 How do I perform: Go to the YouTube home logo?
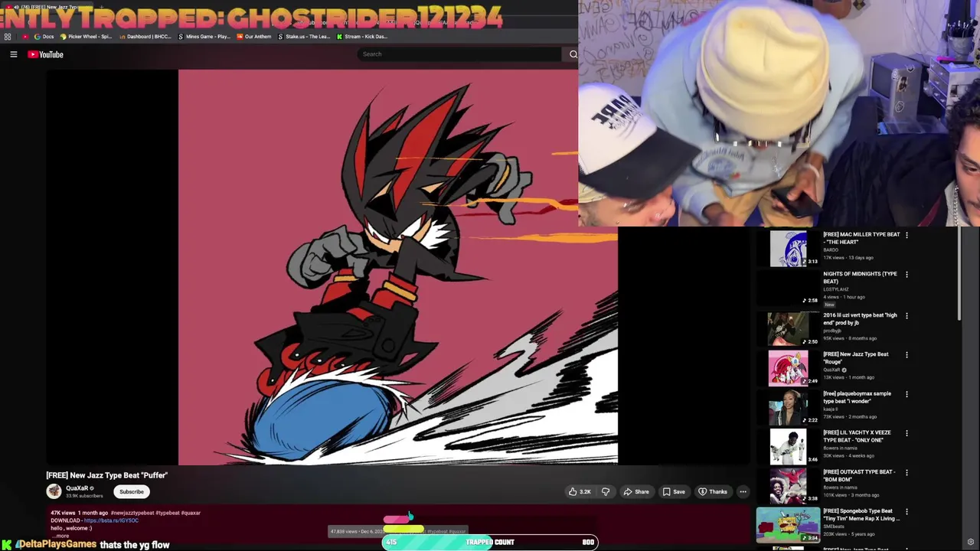pyautogui.click(x=45, y=54)
